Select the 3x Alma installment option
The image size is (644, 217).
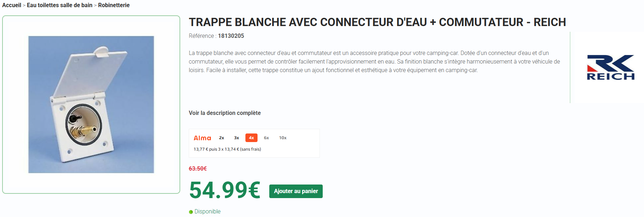pyautogui.click(x=237, y=138)
